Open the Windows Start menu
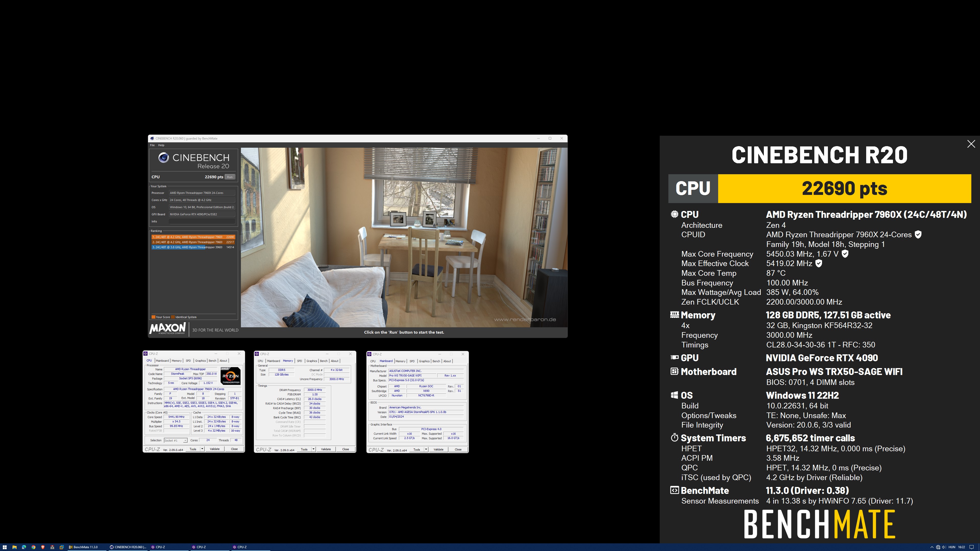 [5, 547]
